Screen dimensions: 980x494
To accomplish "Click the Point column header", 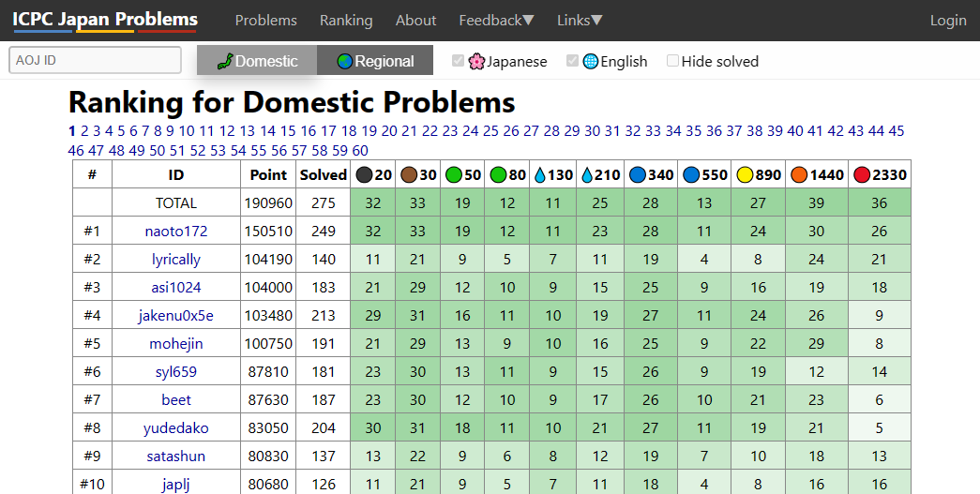I will pyautogui.click(x=268, y=175).
